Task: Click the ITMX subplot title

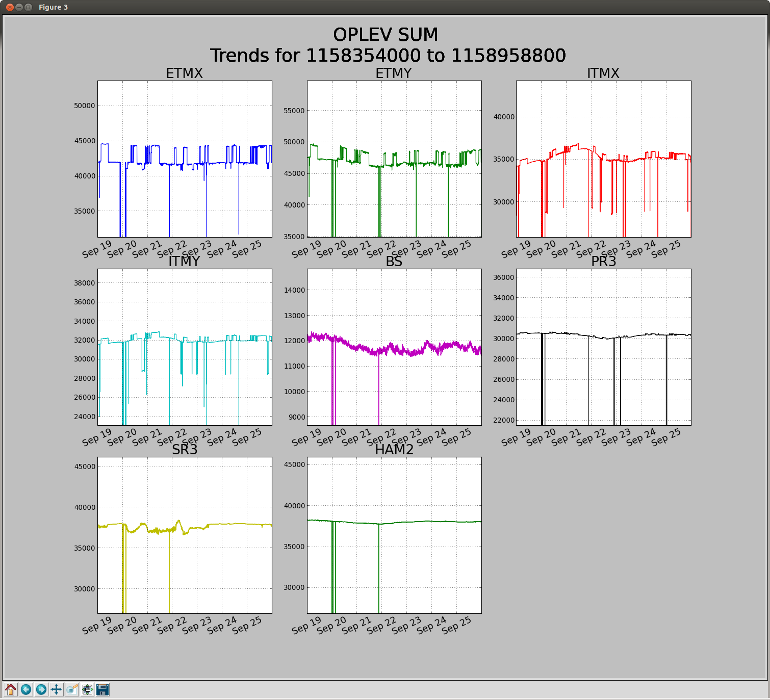Action: (x=603, y=73)
